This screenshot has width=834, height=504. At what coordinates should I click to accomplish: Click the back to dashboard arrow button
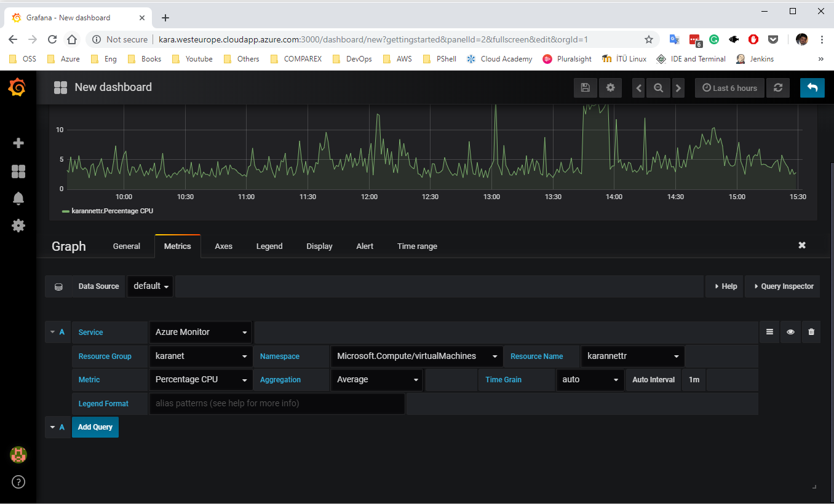(812, 88)
